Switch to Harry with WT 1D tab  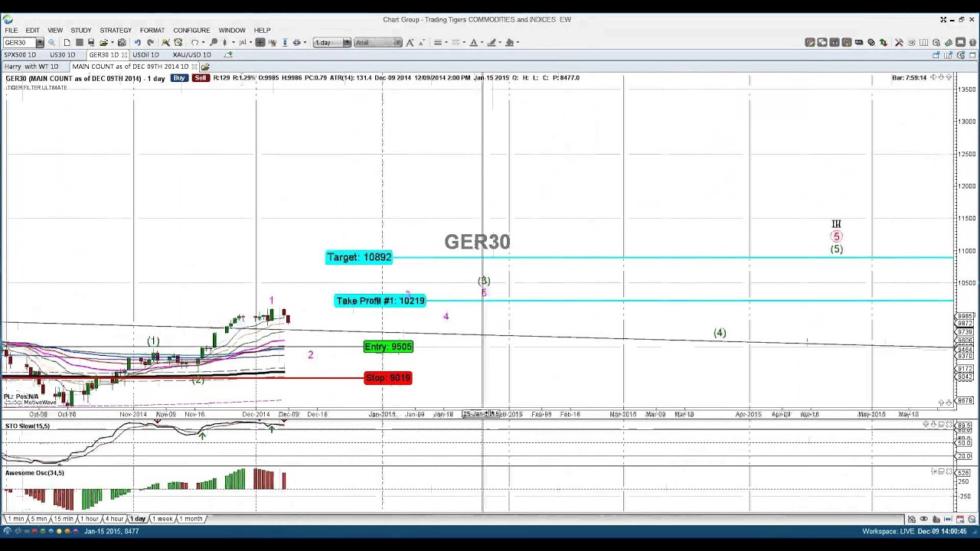31,67
